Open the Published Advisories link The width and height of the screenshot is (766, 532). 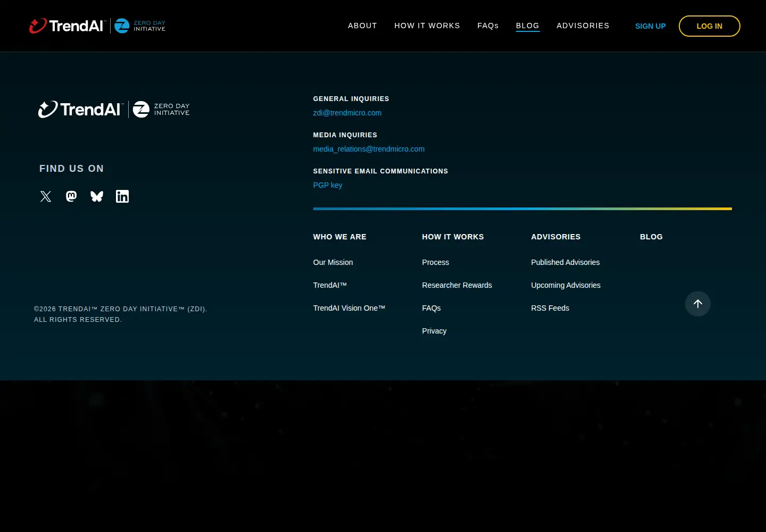(x=565, y=262)
